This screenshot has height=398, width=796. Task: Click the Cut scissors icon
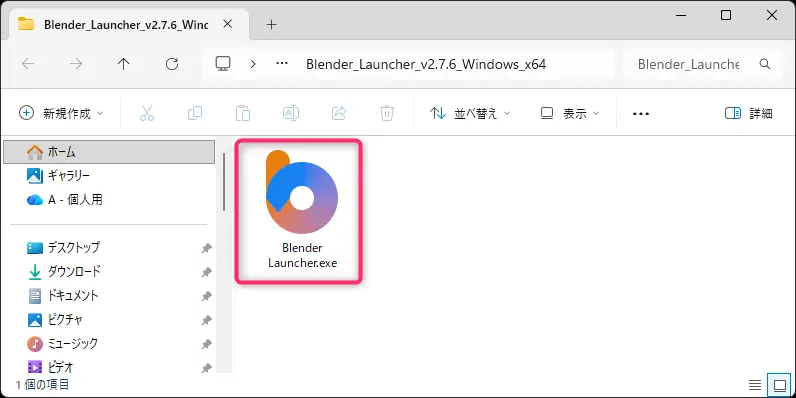pyautogui.click(x=147, y=113)
